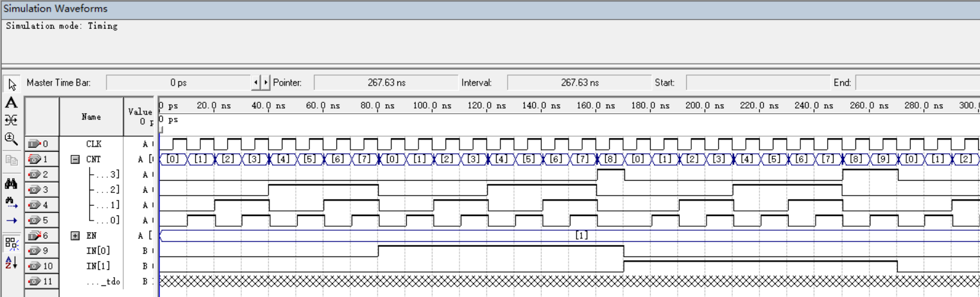980x297 pixels.
Task: Click the Pointer time field
Action: tap(386, 83)
